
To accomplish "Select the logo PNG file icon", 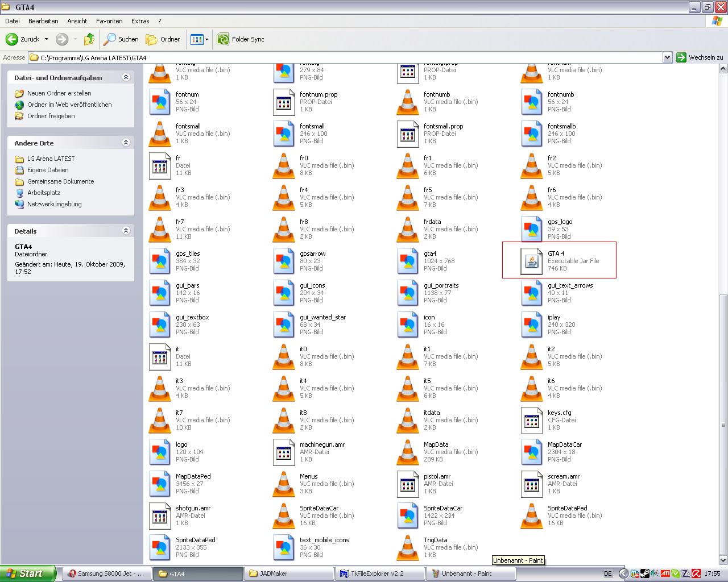I will (160, 452).
